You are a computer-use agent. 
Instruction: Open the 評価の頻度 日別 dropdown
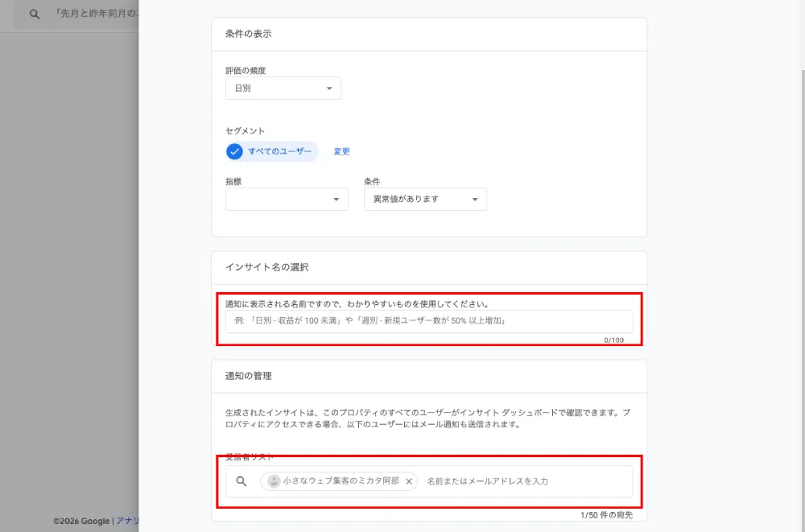click(x=283, y=89)
